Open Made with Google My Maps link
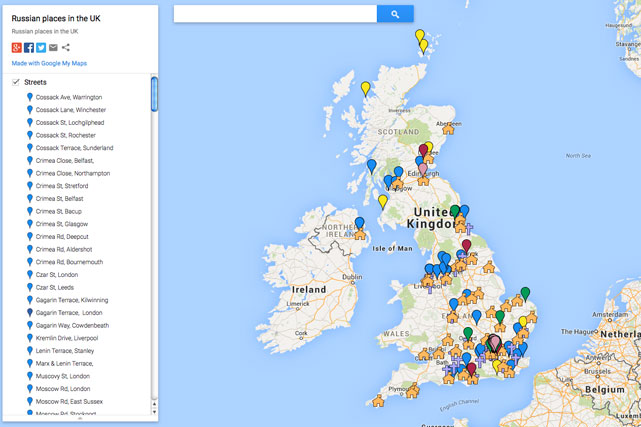The height and width of the screenshot is (427, 641). pyautogui.click(x=49, y=63)
